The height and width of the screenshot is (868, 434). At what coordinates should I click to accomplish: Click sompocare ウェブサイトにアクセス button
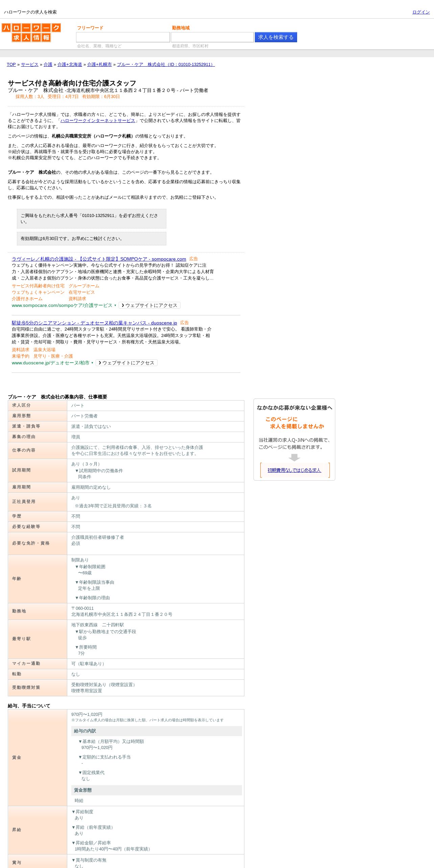pos(149,305)
